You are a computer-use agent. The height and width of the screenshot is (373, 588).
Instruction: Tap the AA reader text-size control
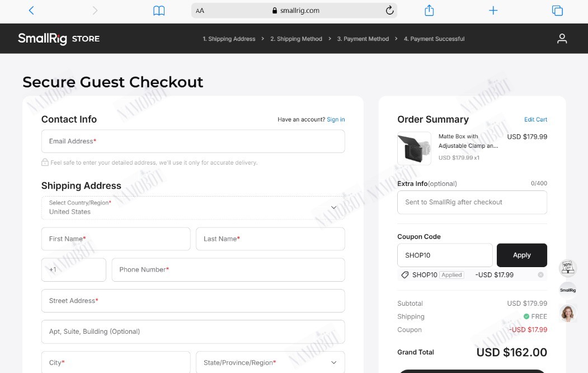[x=200, y=11]
